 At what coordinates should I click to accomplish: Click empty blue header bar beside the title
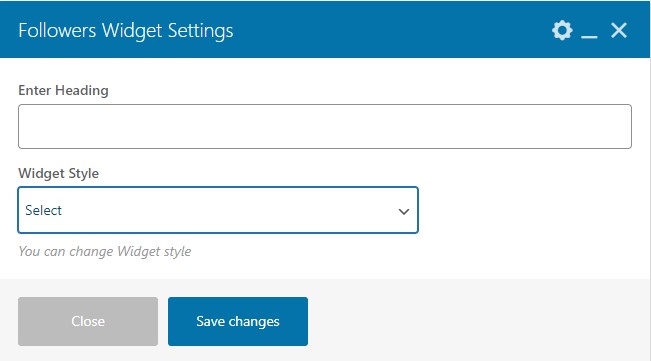[x=390, y=30]
